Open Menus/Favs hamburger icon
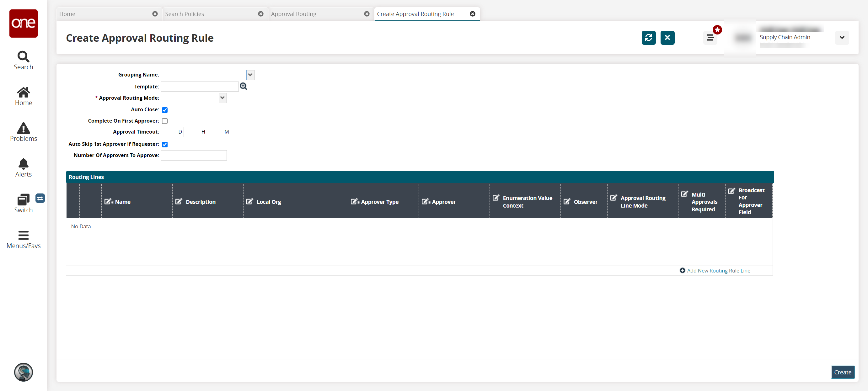 (x=23, y=235)
